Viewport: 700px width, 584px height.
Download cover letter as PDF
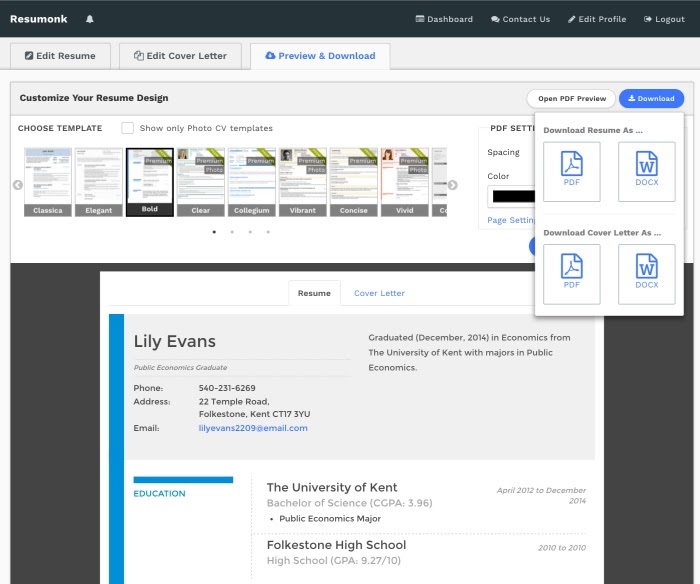(x=571, y=274)
